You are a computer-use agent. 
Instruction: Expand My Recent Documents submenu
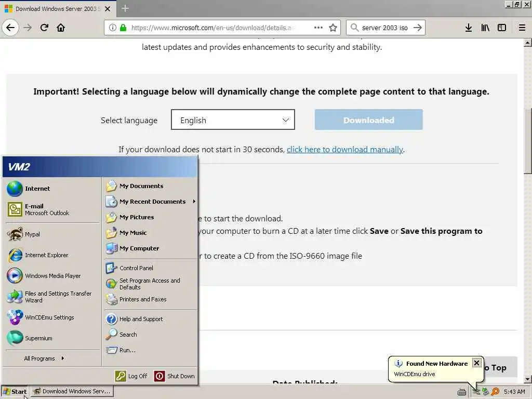coord(150,202)
